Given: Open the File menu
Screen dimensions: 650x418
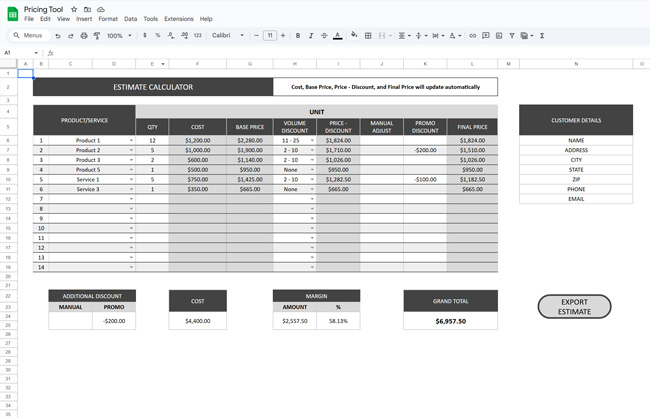Looking at the screenshot, I should [x=29, y=19].
